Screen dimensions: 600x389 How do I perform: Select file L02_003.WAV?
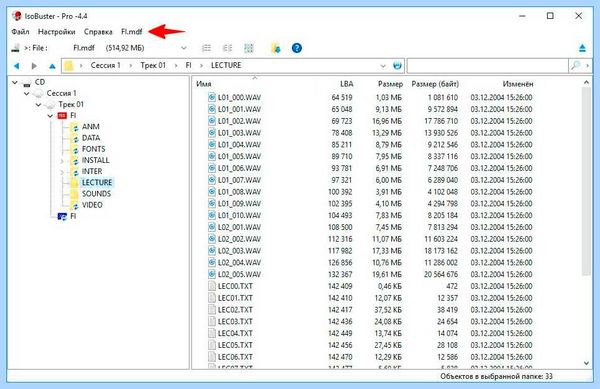point(239,251)
